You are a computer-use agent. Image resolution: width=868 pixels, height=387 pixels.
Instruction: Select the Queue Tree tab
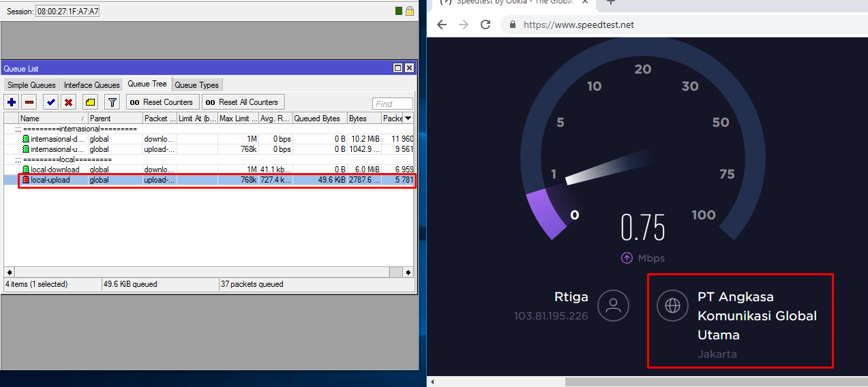click(147, 84)
